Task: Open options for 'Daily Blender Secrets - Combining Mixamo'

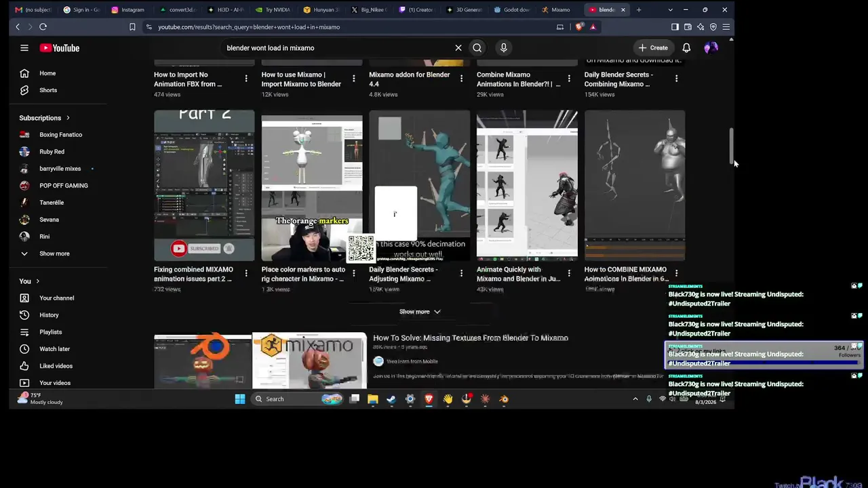Action: [x=676, y=79]
